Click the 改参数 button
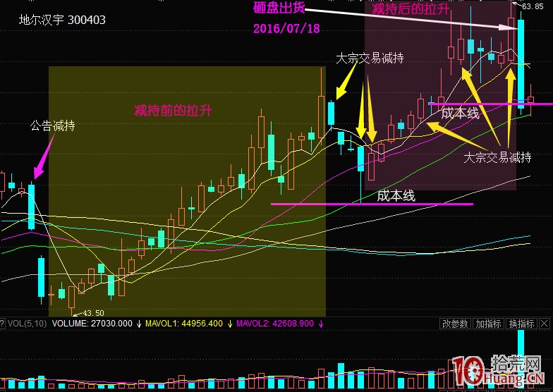Image resolution: width=553 pixels, height=392 pixels. click(x=455, y=324)
